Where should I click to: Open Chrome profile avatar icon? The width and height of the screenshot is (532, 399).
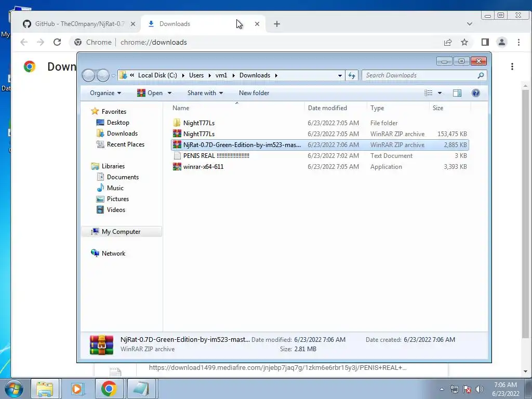[501, 42]
